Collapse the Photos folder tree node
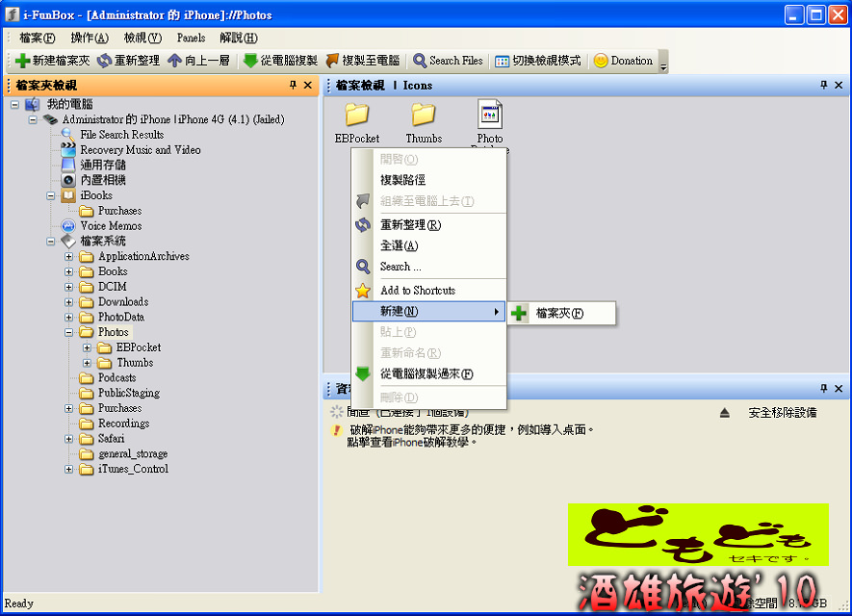The height and width of the screenshot is (616, 852). pyautogui.click(x=69, y=332)
